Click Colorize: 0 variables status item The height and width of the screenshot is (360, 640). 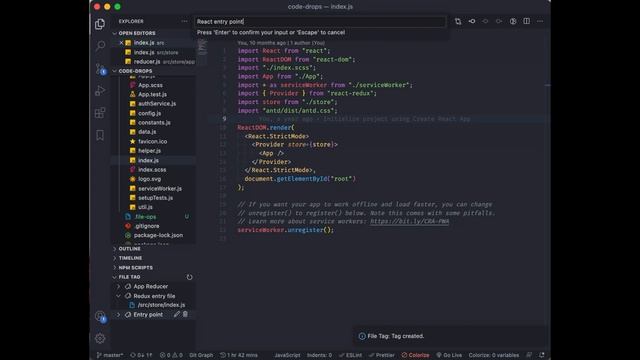point(494,355)
